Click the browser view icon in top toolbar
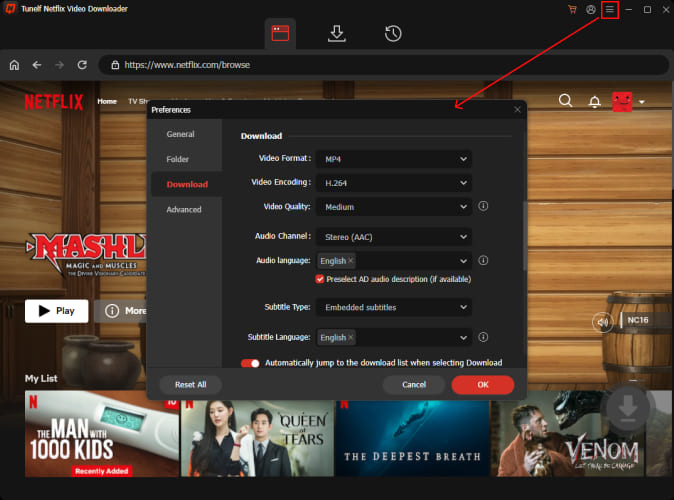Viewport: 674px width, 500px height. [x=280, y=34]
